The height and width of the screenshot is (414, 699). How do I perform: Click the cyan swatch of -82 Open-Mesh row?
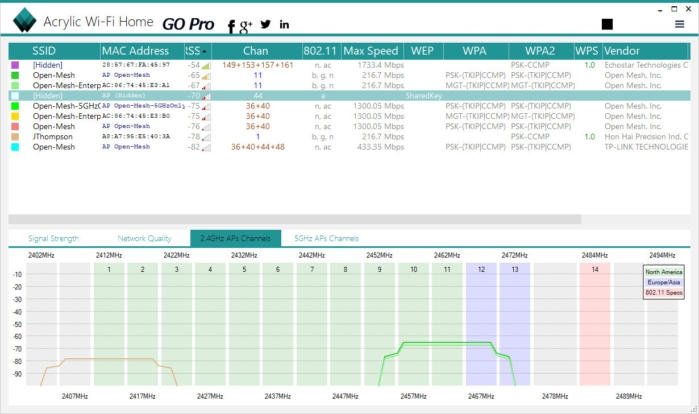15,147
